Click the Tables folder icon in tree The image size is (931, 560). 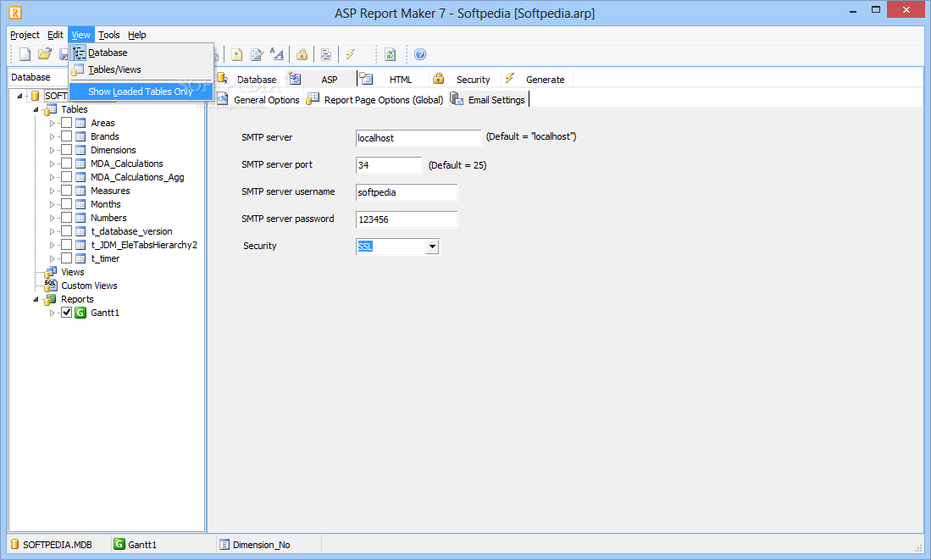pyautogui.click(x=51, y=109)
